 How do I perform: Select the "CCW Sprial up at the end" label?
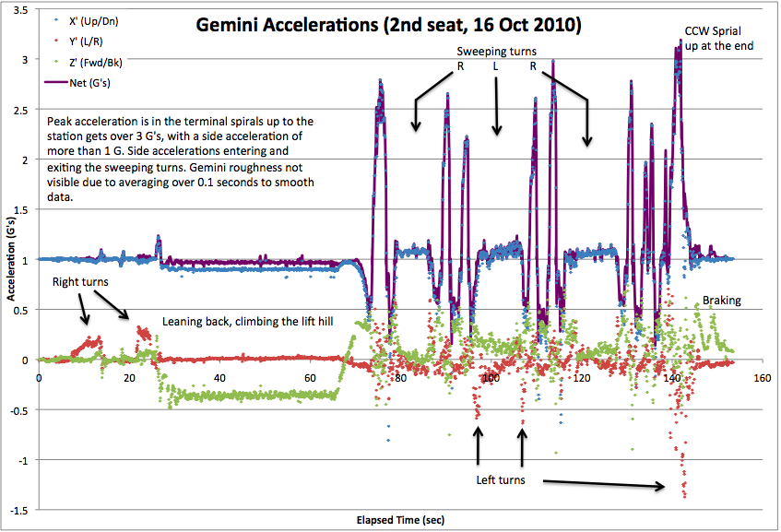718,39
